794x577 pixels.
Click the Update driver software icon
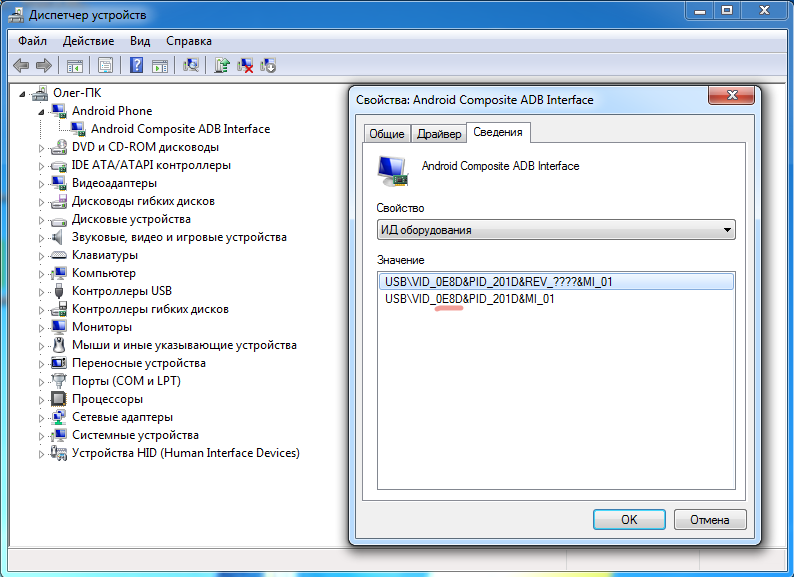coord(222,66)
